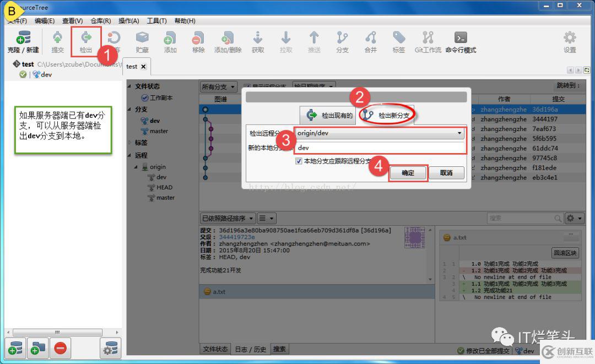Open the 仓库(R) menu
595x364 pixels.
[101, 21]
